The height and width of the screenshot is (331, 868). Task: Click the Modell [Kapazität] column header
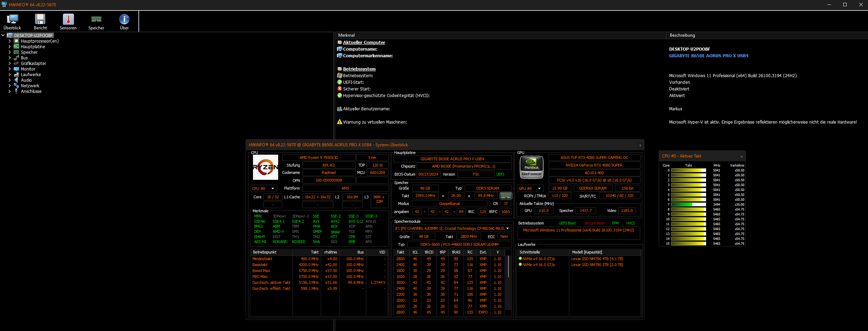(605, 252)
